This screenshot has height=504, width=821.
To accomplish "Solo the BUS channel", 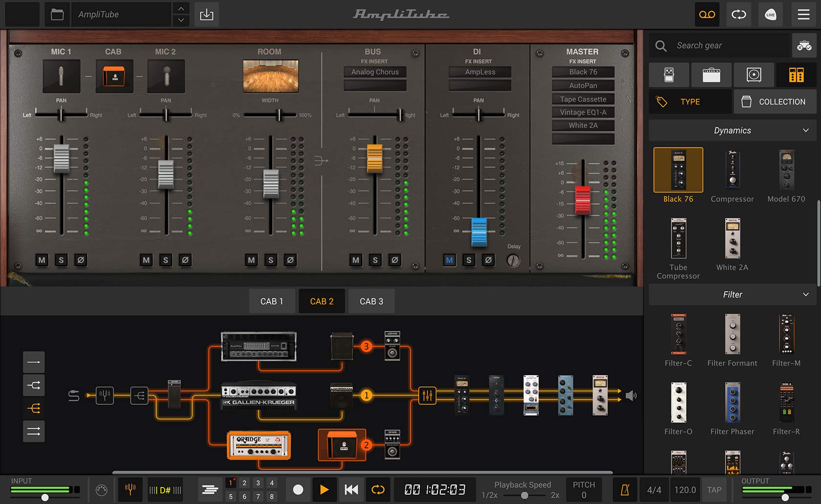I will [375, 260].
